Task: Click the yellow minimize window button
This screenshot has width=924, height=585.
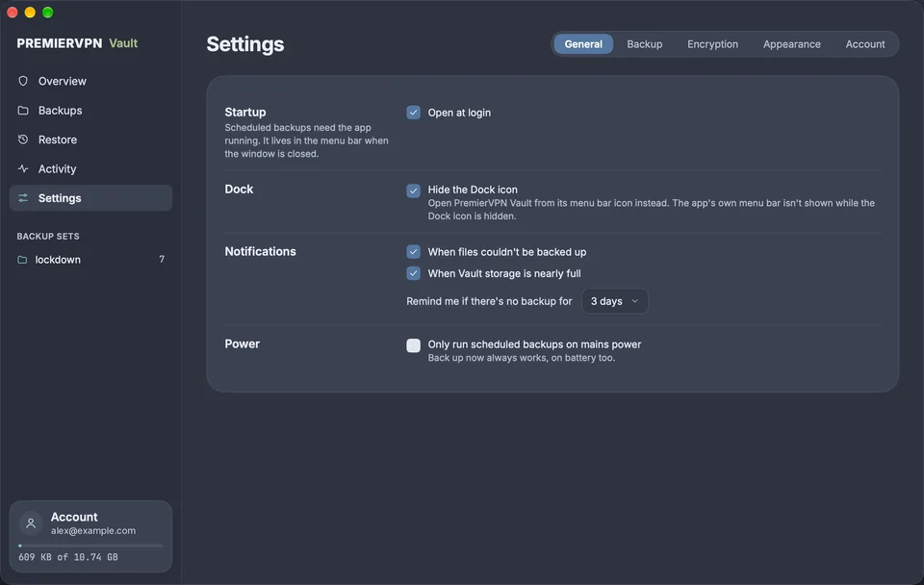Action: tap(30, 13)
